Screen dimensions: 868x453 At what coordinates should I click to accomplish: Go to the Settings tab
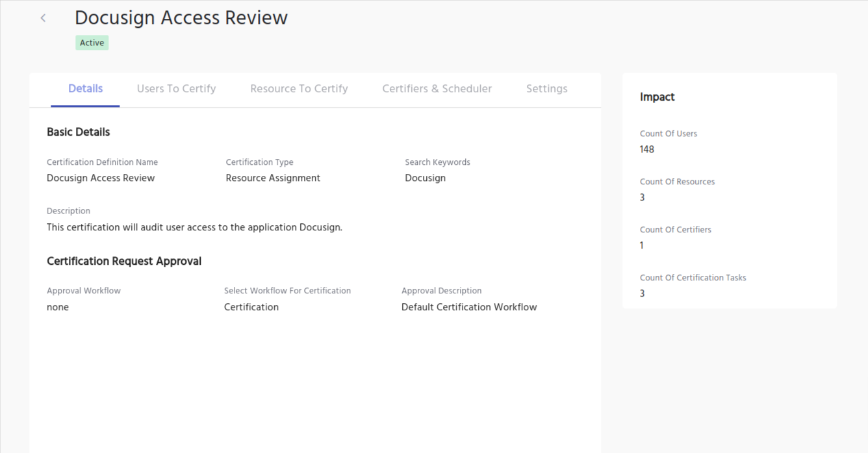(x=546, y=89)
